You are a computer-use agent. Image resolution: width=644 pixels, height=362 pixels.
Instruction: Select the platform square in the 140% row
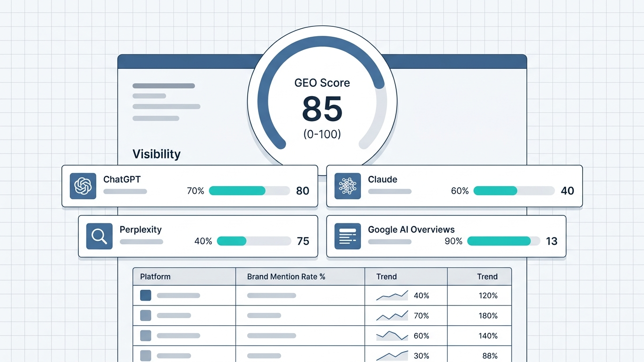click(x=146, y=336)
